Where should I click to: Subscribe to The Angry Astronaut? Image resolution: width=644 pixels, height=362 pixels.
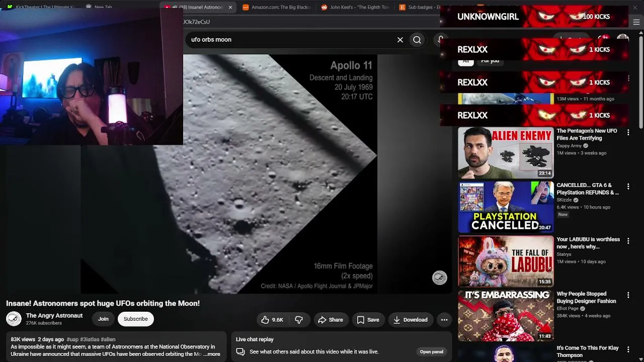[x=136, y=319]
